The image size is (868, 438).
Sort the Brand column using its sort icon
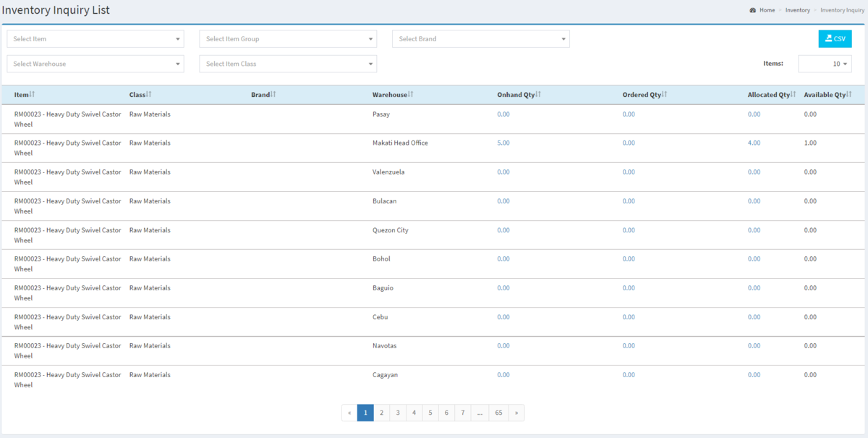275,94
